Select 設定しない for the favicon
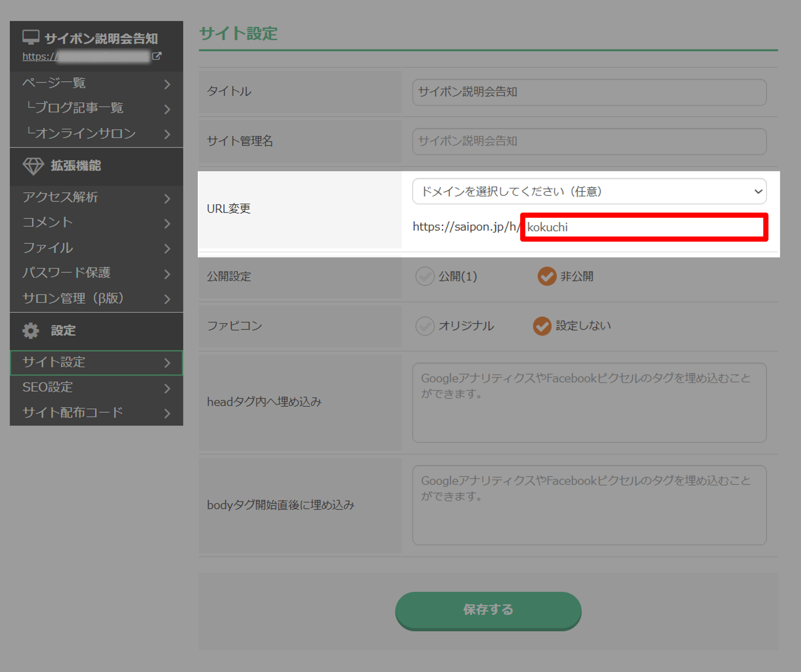Image resolution: width=801 pixels, height=672 pixels. (542, 326)
